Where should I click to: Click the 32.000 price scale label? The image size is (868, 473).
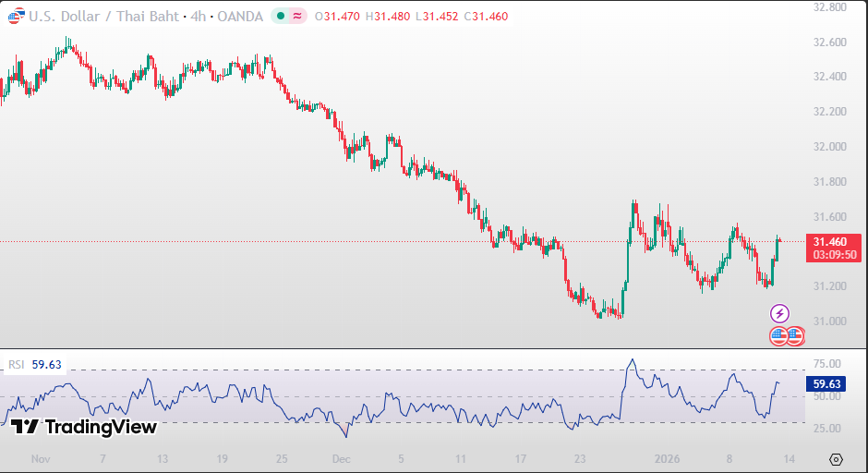point(829,146)
